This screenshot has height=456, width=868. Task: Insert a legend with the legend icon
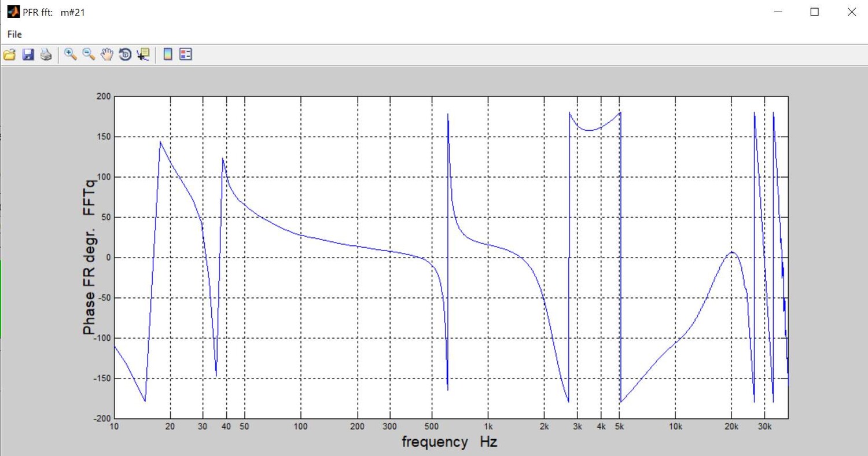click(x=185, y=54)
